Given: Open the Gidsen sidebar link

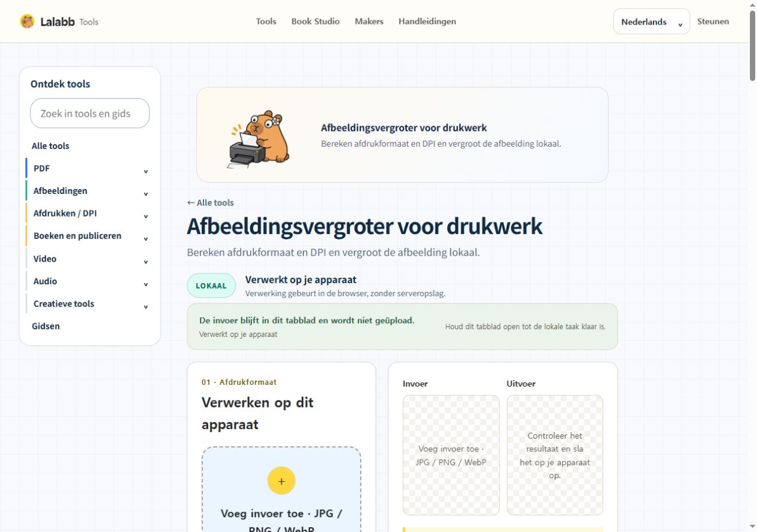Looking at the screenshot, I should pos(45,326).
